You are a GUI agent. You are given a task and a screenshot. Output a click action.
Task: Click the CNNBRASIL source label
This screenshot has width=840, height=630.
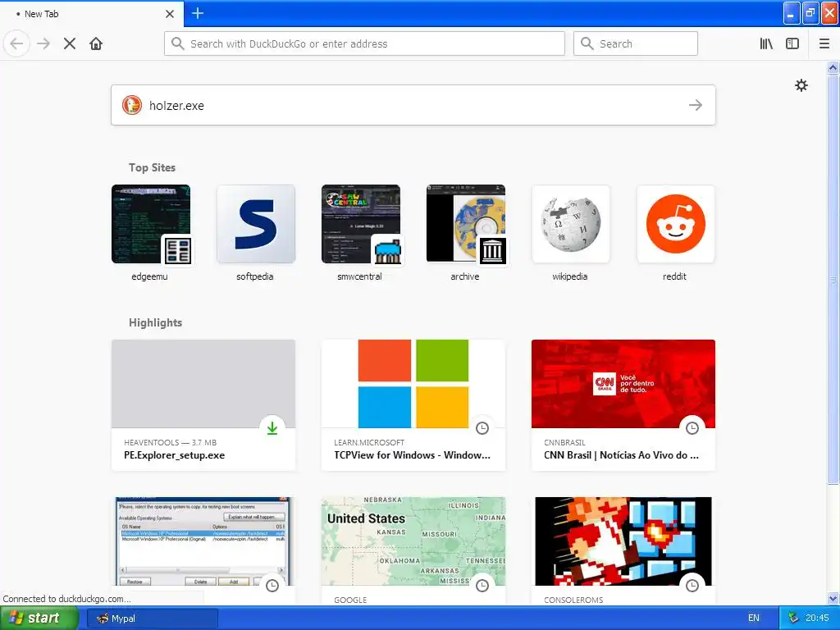click(x=564, y=442)
